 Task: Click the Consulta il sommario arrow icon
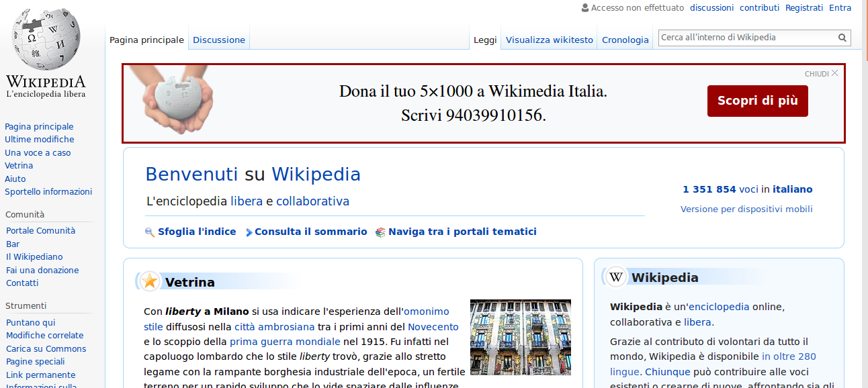[x=249, y=232]
